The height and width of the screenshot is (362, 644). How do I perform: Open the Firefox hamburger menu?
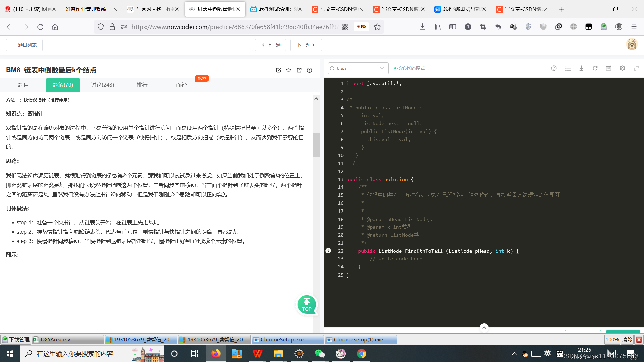pos(634,27)
